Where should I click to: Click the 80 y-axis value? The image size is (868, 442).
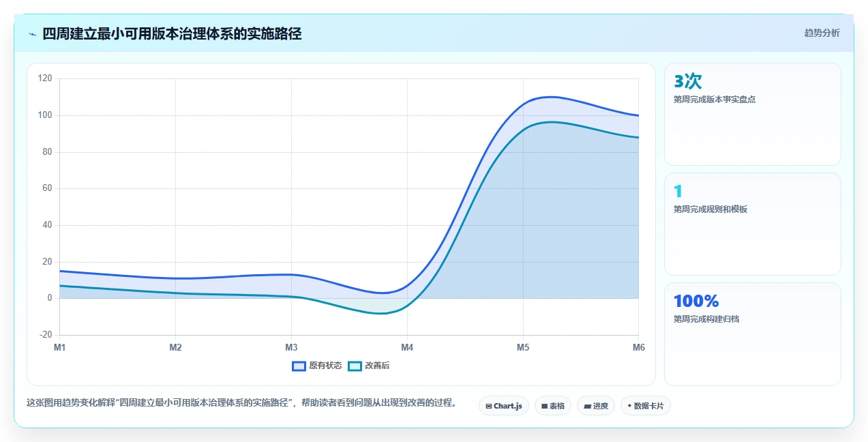point(47,152)
